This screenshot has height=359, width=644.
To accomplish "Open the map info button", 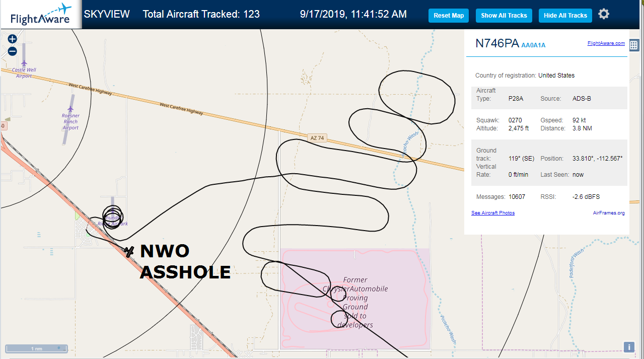I will 628,347.
